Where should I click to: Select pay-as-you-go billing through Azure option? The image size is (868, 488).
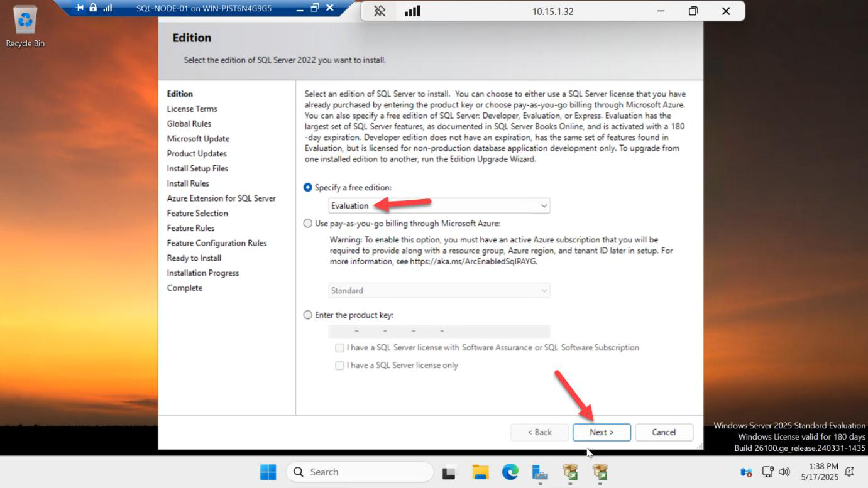pyautogui.click(x=307, y=223)
